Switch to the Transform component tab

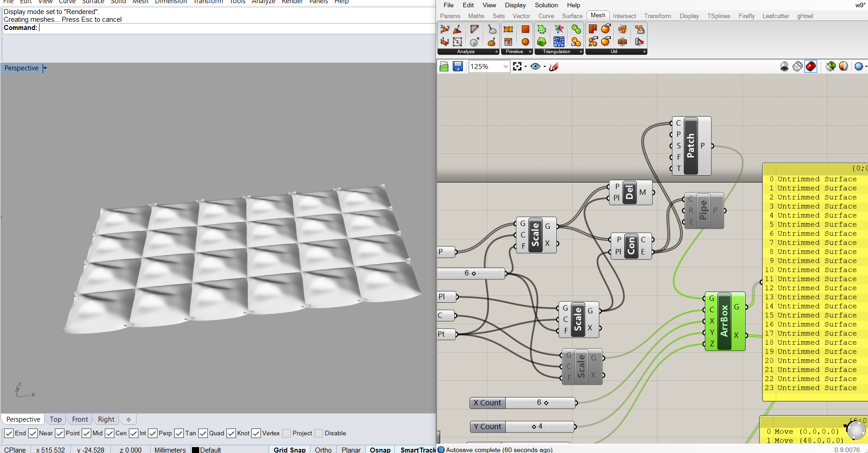click(x=657, y=16)
